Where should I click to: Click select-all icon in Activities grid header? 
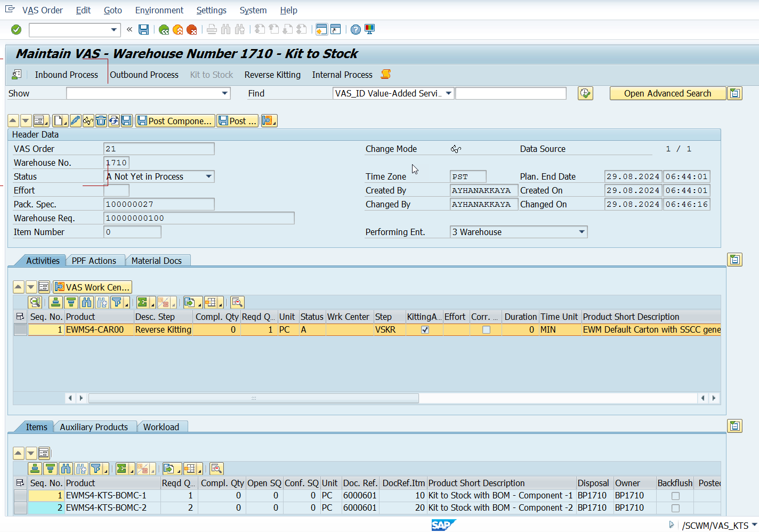pos(20,317)
